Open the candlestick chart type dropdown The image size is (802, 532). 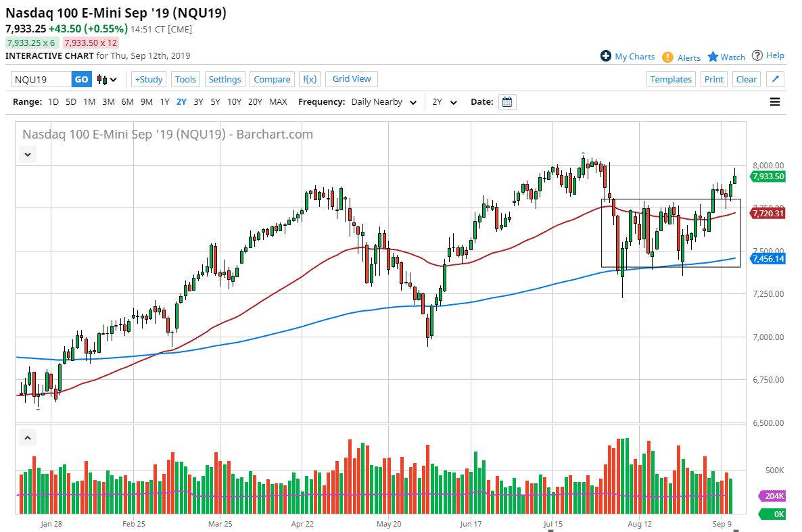(108, 79)
